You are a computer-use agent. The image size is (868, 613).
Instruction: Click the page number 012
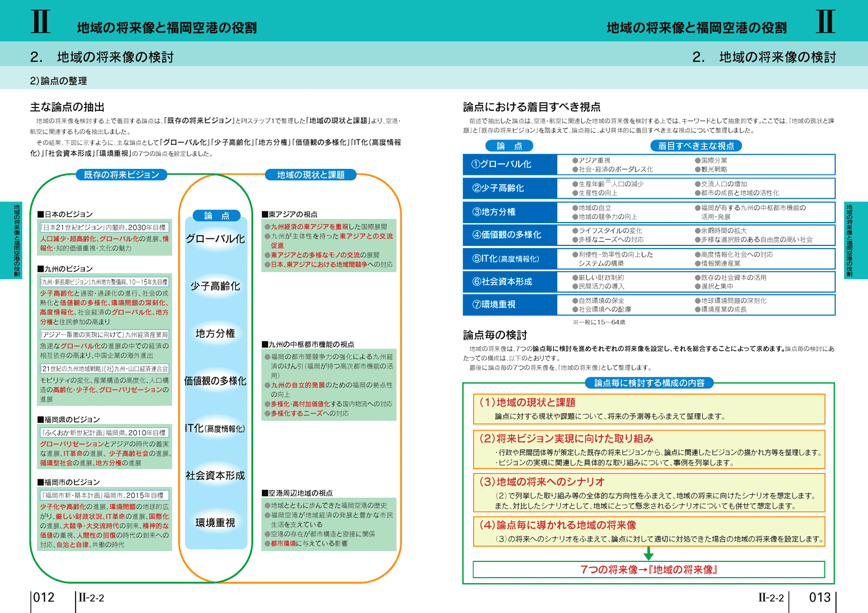(44, 597)
